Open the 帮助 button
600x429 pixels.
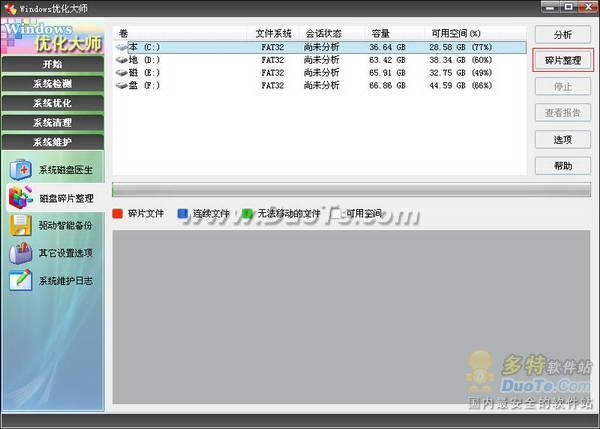(x=562, y=166)
